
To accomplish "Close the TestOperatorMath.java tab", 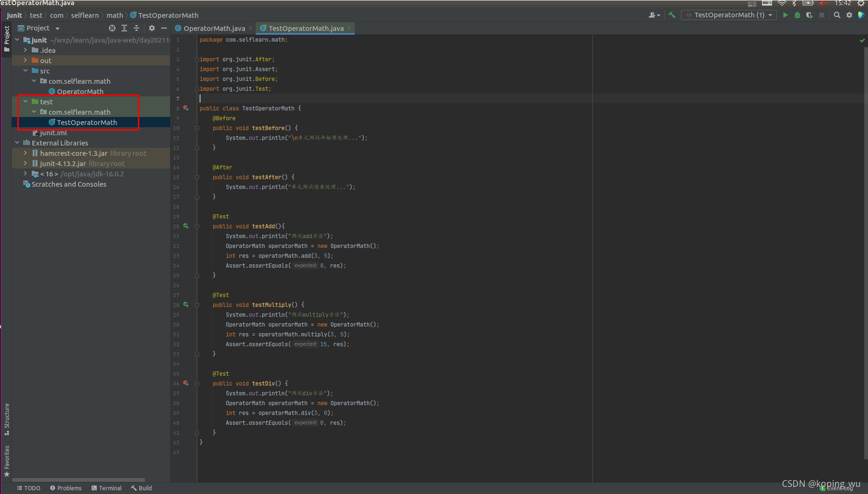I will 349,28.
